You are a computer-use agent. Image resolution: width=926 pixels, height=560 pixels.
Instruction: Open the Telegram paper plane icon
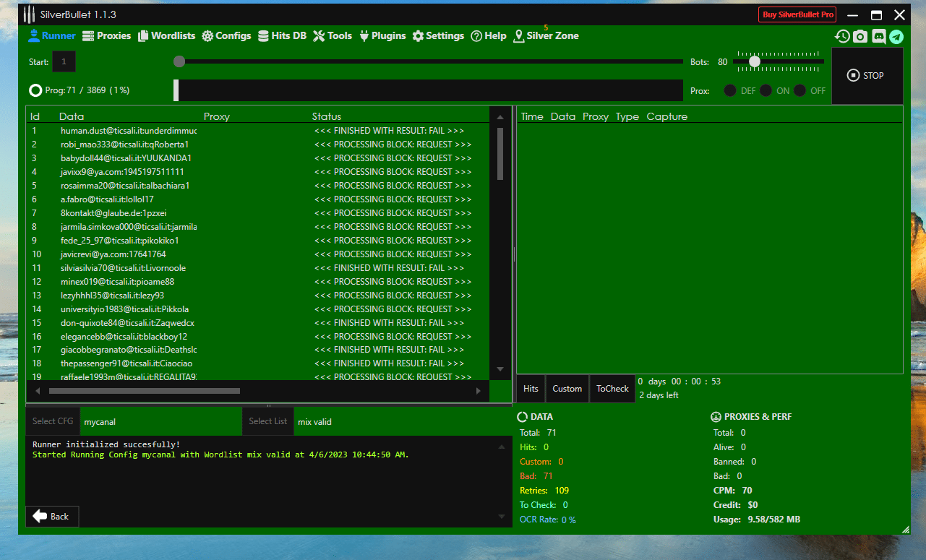pos(896,36)
